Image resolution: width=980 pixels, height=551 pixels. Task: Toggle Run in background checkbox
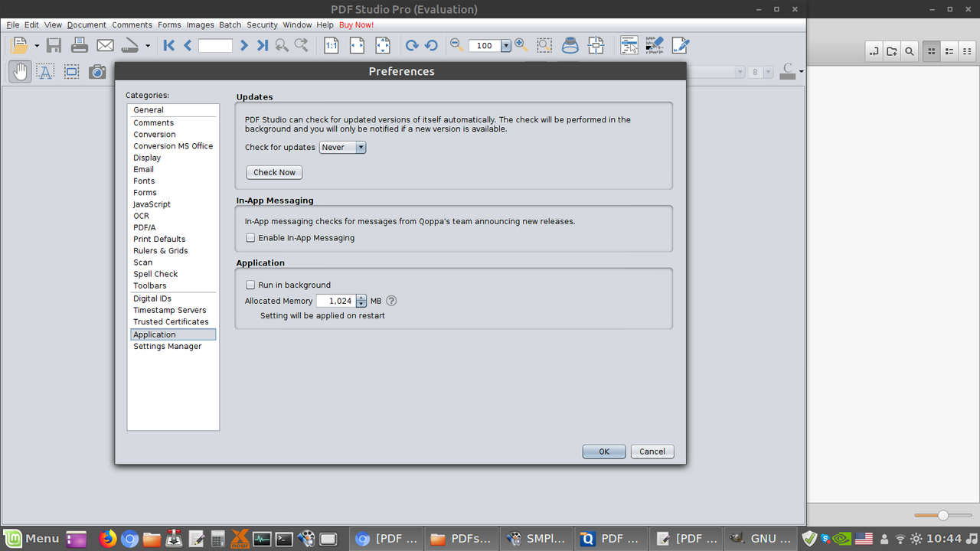pos(250,285)
